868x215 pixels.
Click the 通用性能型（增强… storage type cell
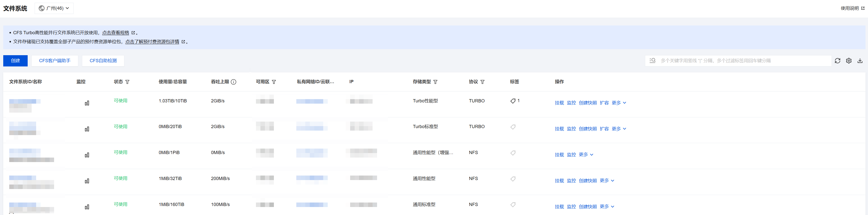(433, 153)
